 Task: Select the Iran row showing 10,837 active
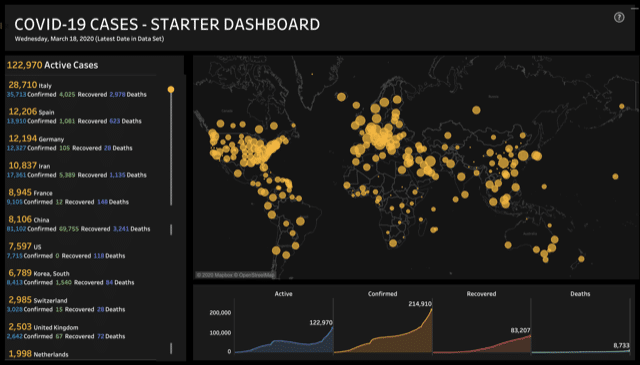pos(77,170)
